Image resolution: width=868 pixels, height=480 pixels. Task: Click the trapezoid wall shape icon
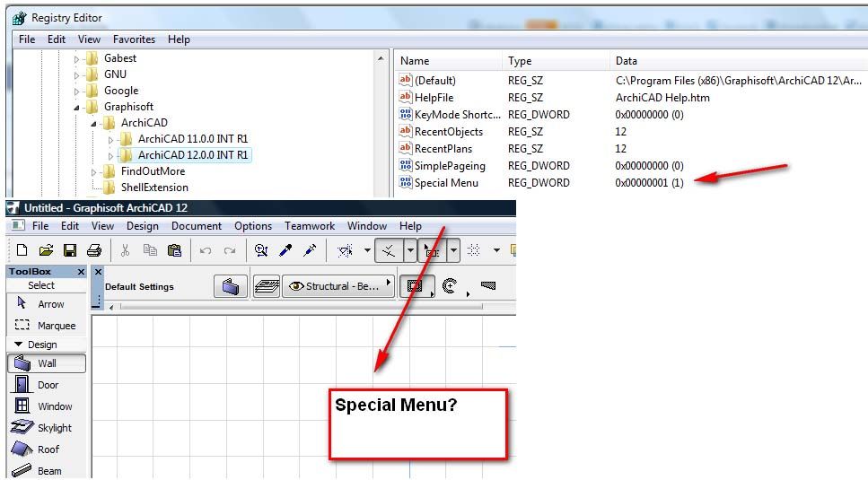pos(488,286)
